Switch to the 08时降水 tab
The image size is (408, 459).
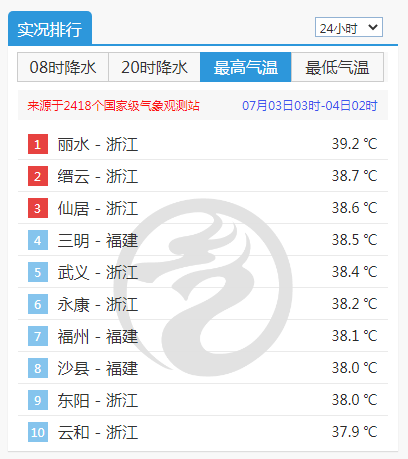(x=63, y=67)
